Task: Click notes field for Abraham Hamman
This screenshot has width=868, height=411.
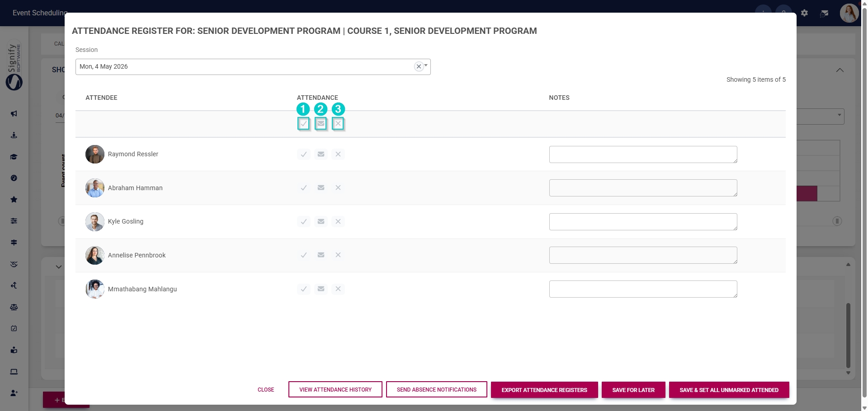Action: click(x=643, y=188)
